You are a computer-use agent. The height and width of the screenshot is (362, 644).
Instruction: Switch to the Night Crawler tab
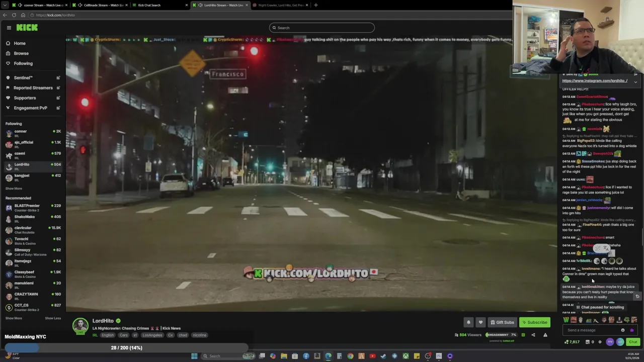[x=280, y=5]
